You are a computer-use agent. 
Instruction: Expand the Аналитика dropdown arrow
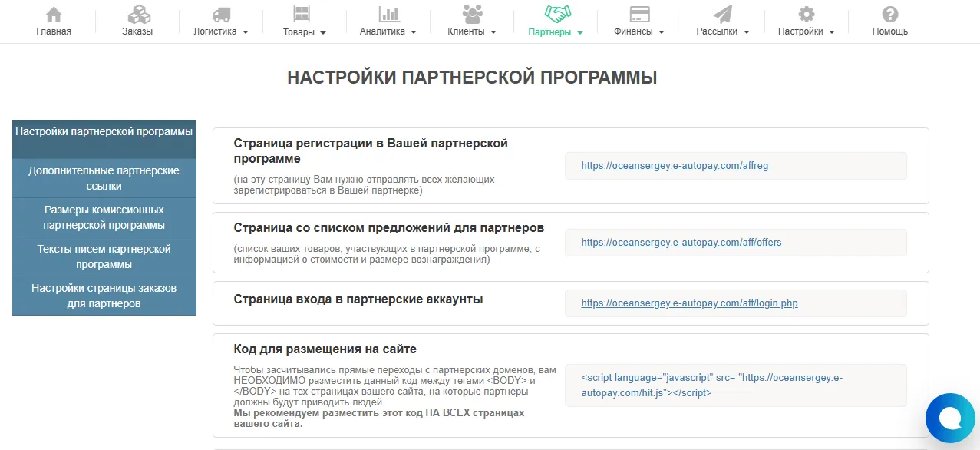[413, 32]
